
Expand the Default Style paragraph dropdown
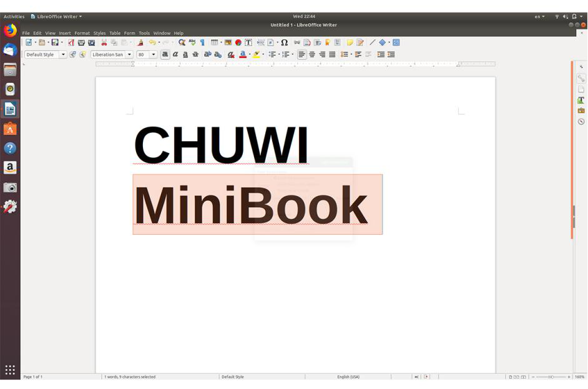click(x=63, y=54)
